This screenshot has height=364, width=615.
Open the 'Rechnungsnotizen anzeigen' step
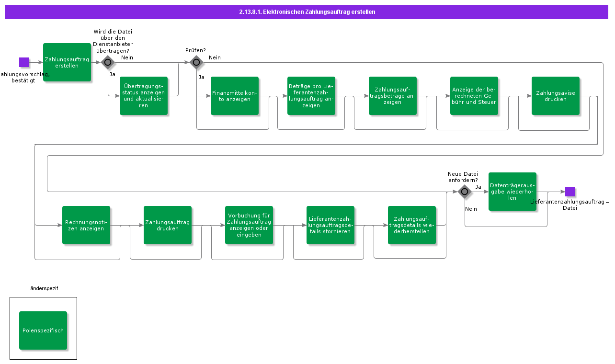(86, 225)
